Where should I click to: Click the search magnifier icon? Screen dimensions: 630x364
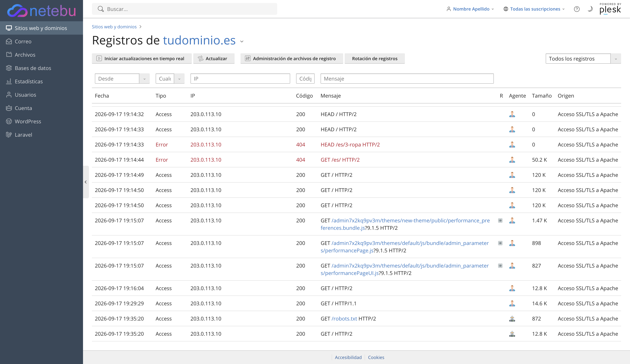(x=101, y=9)
